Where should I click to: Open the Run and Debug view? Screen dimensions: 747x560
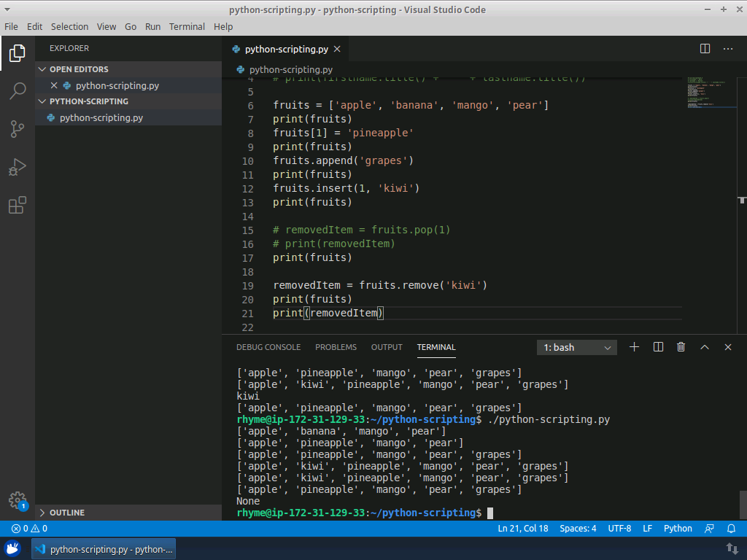click(x=18, y=167)
